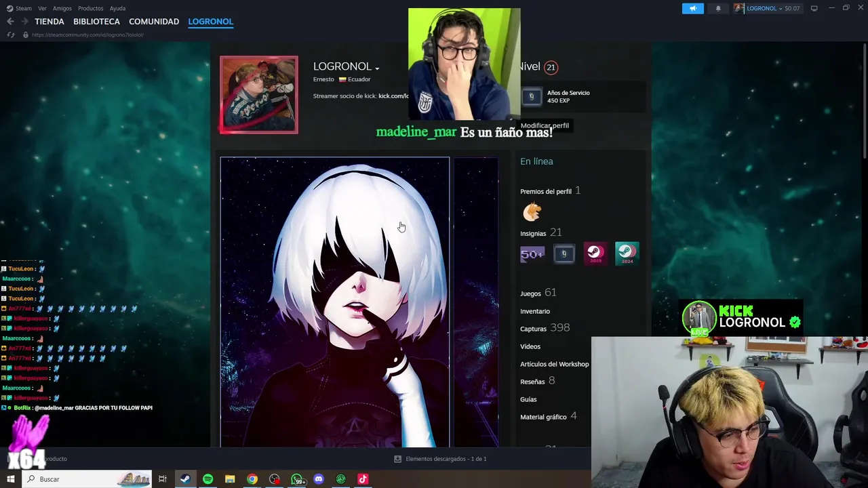Click the Windows Task View icon
Image resolution: width=868 pixels, height=488 pixels.
163,479
